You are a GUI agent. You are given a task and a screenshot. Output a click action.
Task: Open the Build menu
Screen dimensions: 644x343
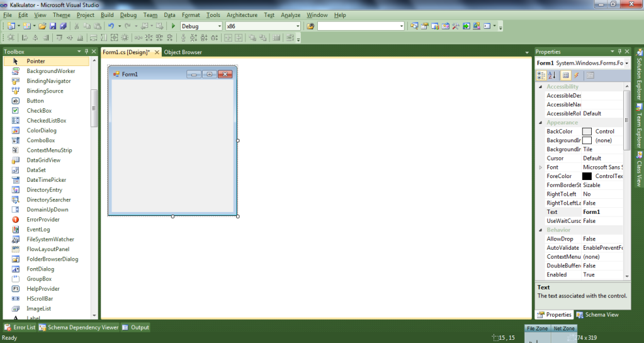107,14
